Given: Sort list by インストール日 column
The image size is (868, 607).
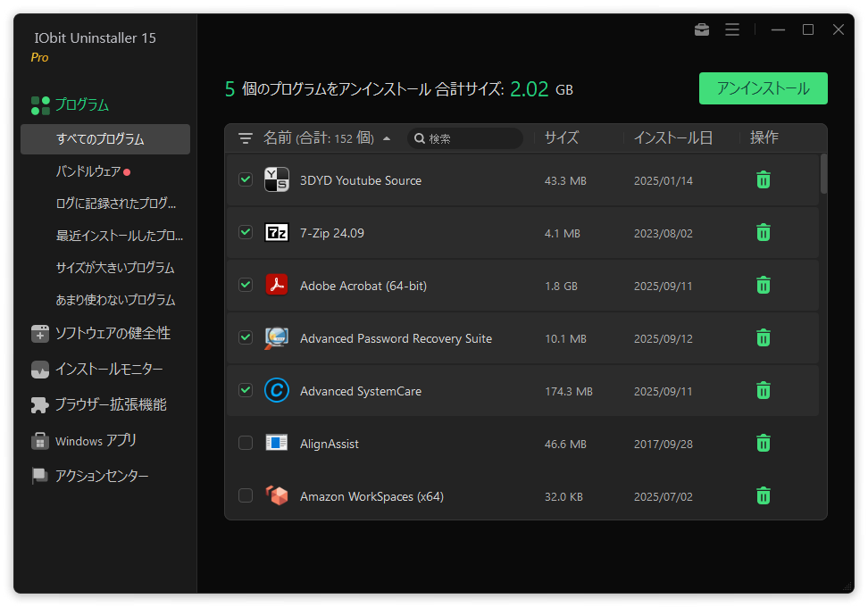Looking at the screenshot, I should 672,138.
